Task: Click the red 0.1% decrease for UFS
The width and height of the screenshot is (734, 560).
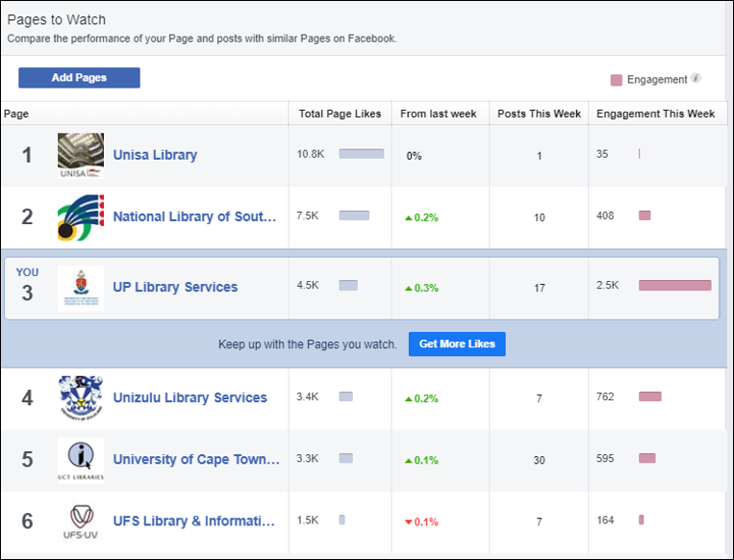Action: 421,522
